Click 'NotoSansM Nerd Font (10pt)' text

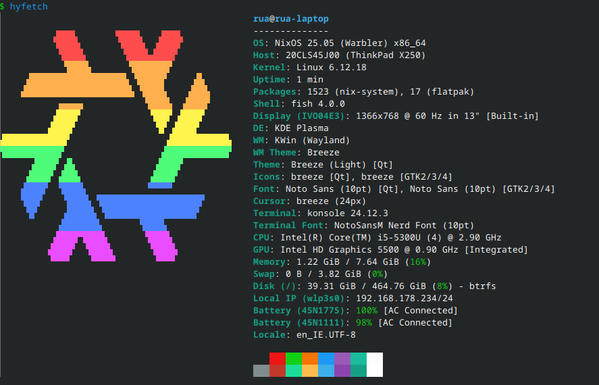point(404,225)
